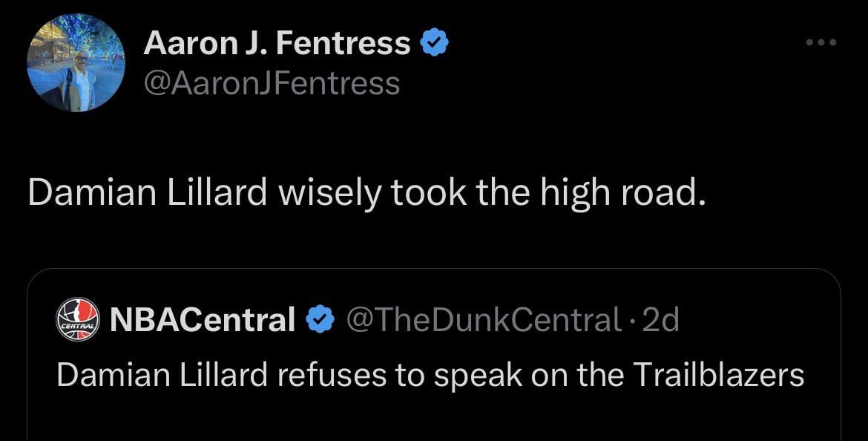This screenshot has width=868, height=441.
Task: Click "Damian Lillard" in the main tweet text
Action: click(x=147, y=193)
